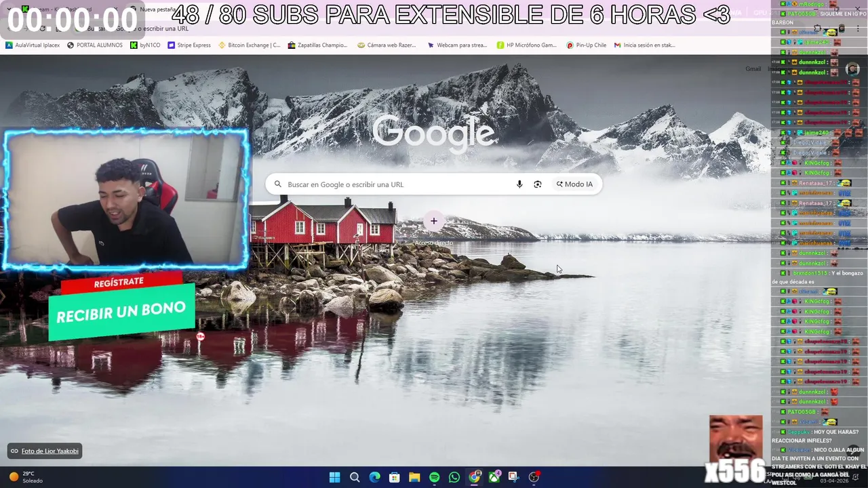Open the Zapatillas Champion bookmark
The image size is (868, 488).
317,45
